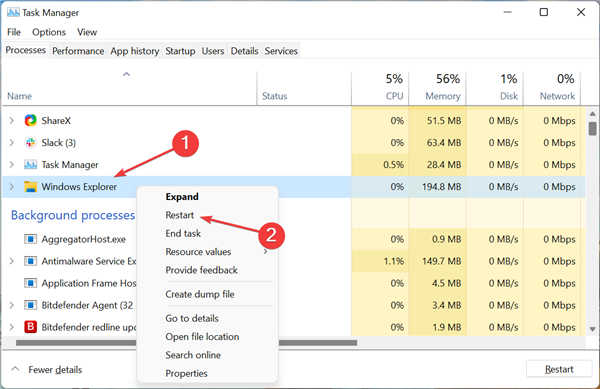This screenshot has width=600, height=389.
Task: Choose Open file location option
Action: tap(202, 337)
